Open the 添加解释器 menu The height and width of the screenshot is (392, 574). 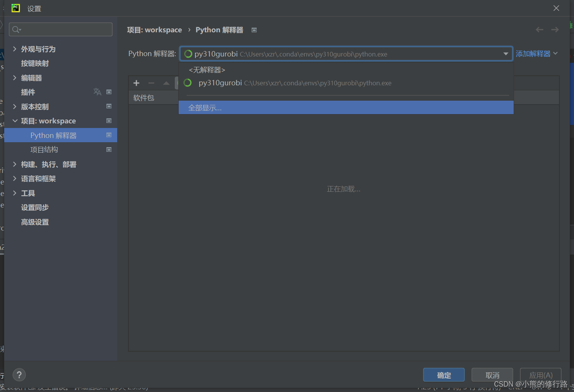(536, 53)
